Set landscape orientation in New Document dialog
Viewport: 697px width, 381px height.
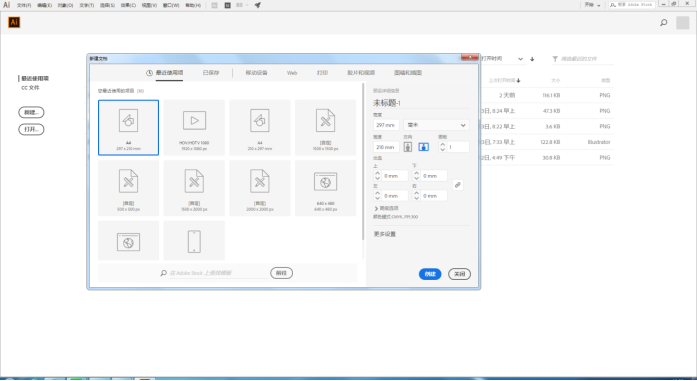424,147
